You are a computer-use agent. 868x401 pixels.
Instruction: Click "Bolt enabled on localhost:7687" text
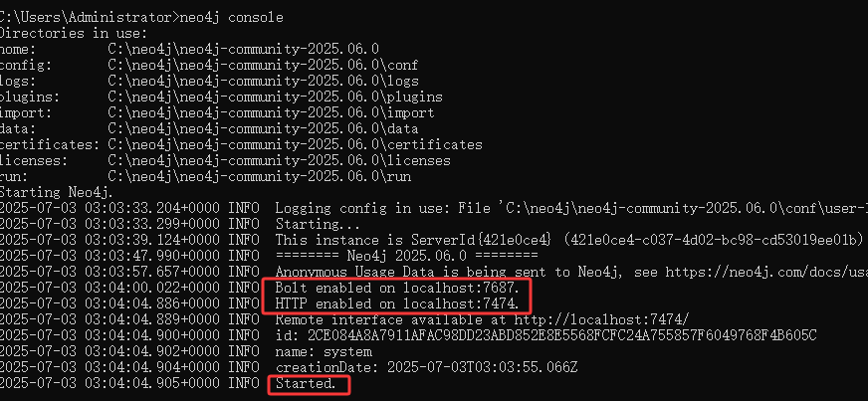click(397, 289)
